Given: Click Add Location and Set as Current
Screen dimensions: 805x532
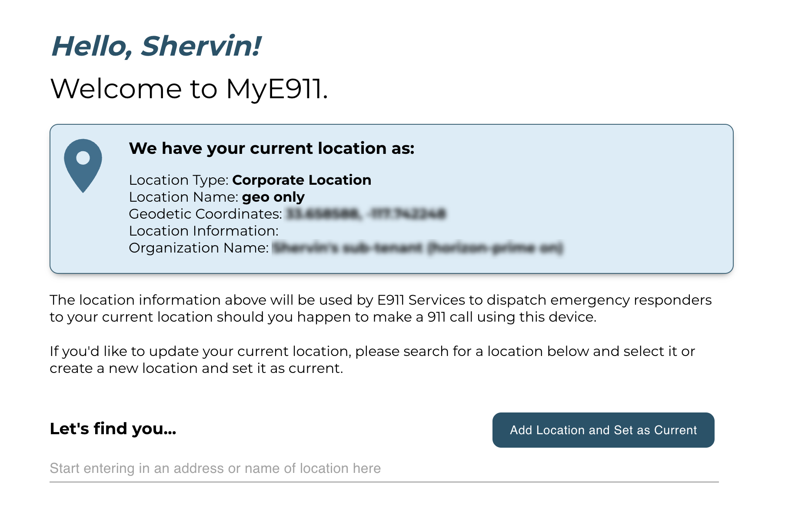Looking at the screenshot, I should pos(603,430).
